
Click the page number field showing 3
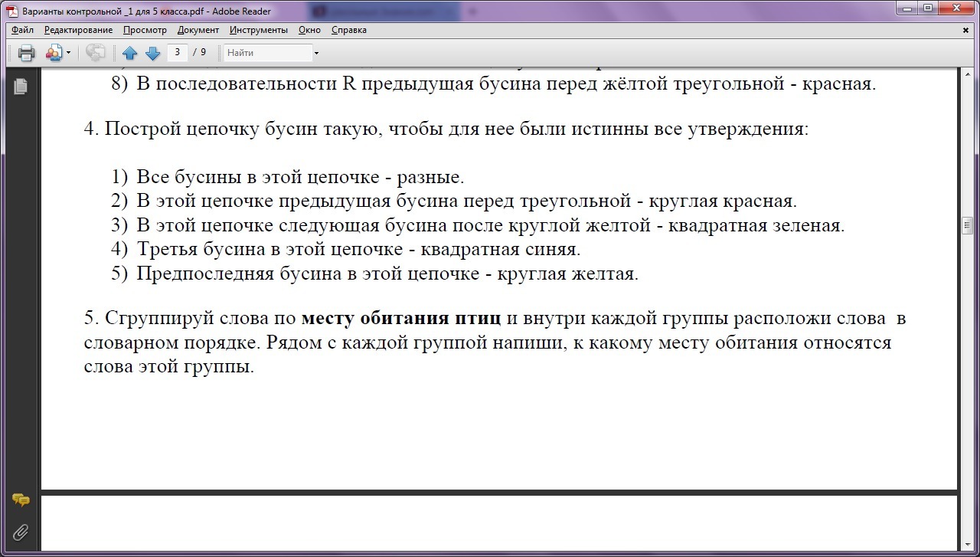tap(178, 52)
